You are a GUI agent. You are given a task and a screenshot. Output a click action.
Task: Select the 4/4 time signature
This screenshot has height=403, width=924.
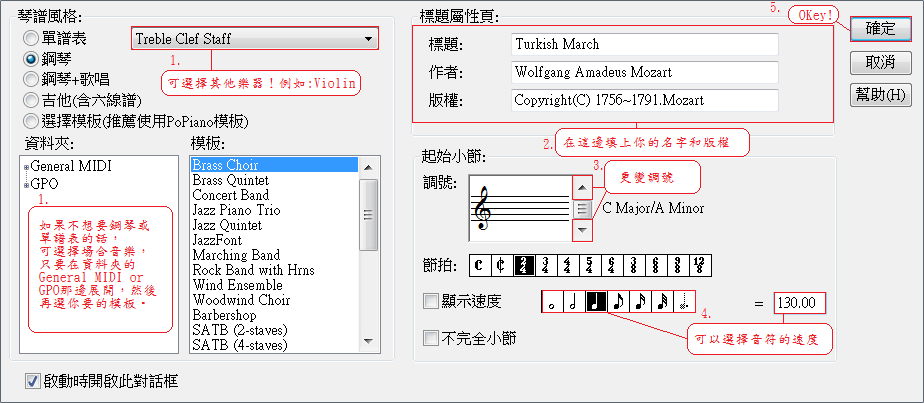pos(568,266)
